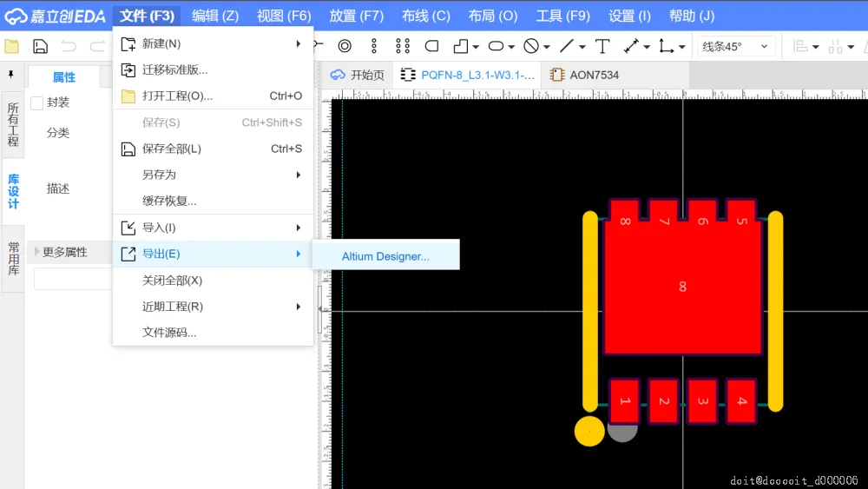
Task: Select the large center pad 8
Action: pyautogui.click(x=682, y=287)
